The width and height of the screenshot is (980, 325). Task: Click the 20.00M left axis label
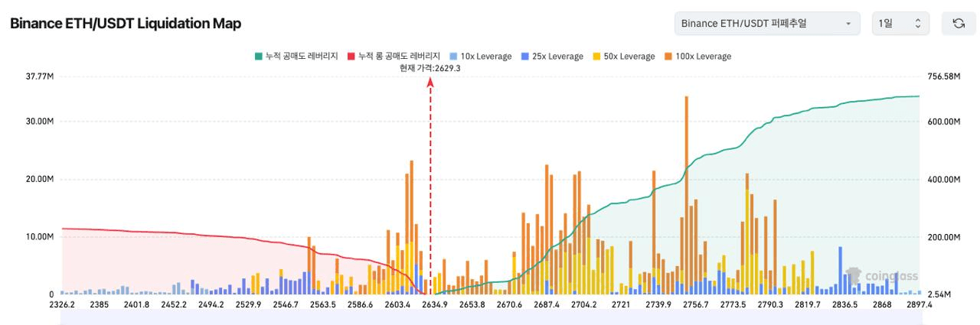[x=40, y=180]
